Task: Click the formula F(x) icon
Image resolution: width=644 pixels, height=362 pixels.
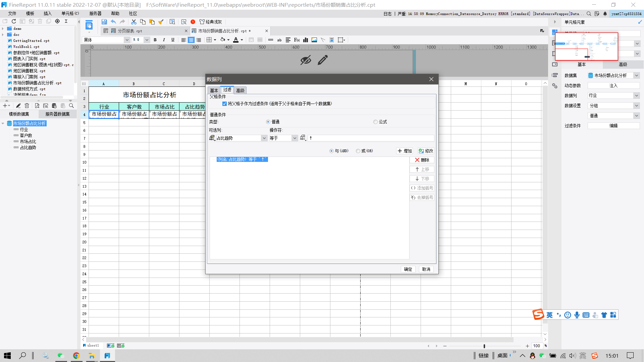Action: 297,40
